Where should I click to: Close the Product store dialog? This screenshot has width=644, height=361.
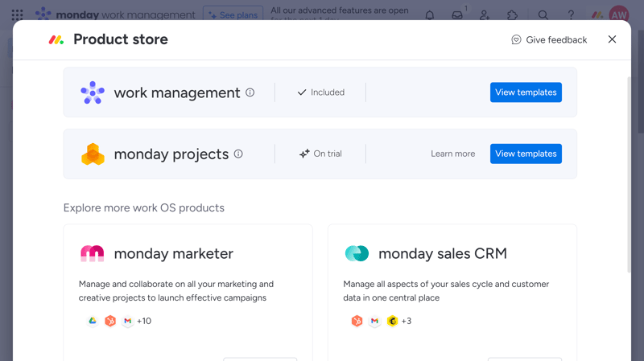tap(612, 39)
